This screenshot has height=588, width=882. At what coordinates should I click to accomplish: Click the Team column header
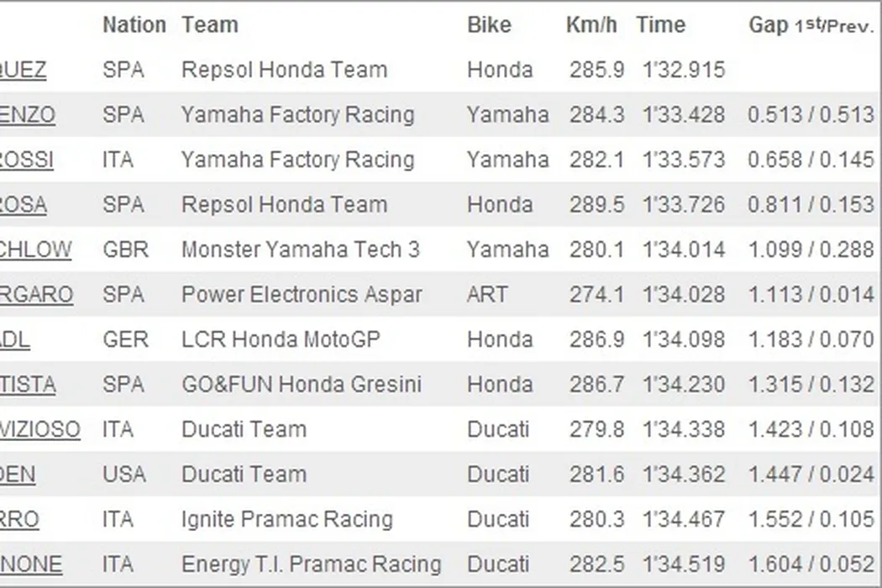[x=209, y=25]
